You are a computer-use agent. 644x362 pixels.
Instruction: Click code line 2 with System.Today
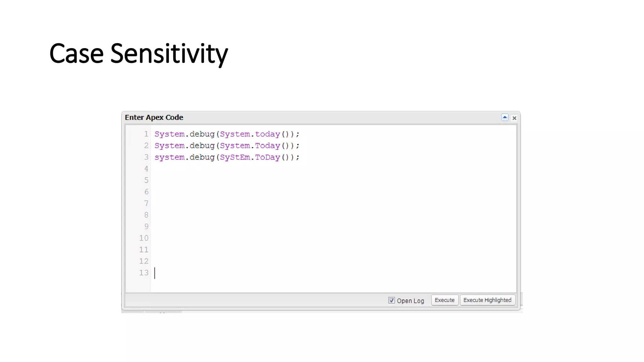pos(227,146)
